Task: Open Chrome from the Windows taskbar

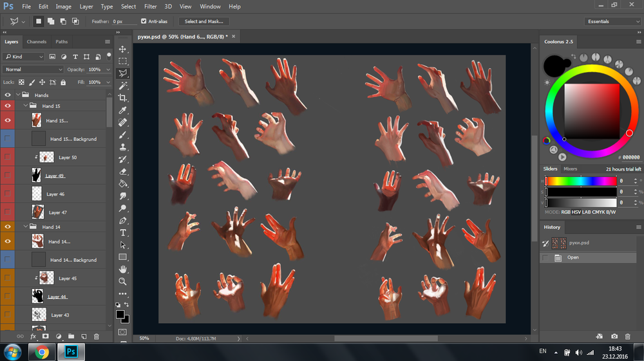Action: [42, 351]
